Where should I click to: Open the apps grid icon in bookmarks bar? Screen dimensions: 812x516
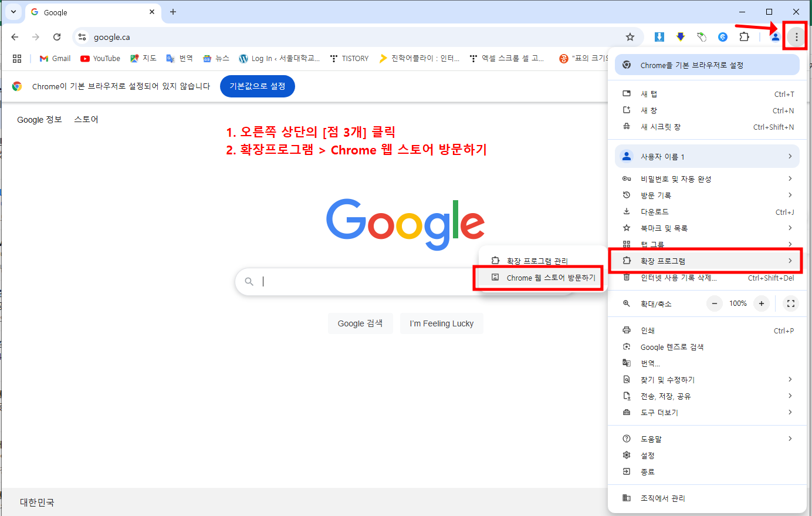click(x=17, y=58)
